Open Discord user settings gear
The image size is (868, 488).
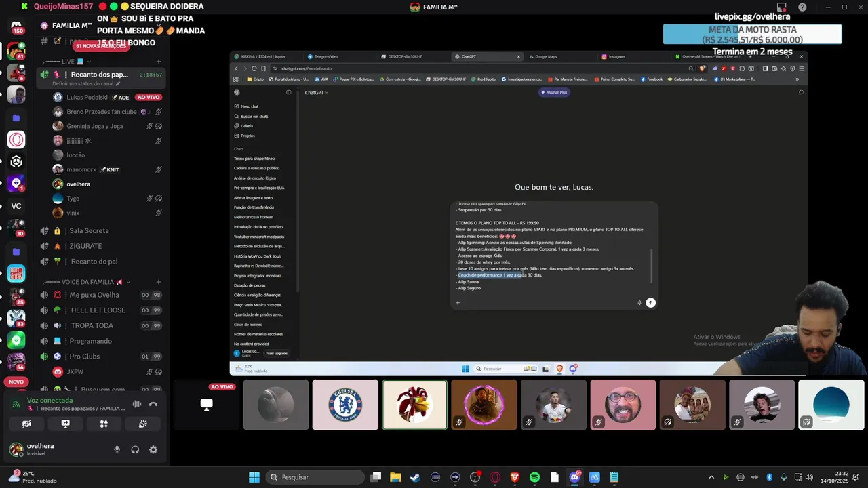(x=153, y=449)
